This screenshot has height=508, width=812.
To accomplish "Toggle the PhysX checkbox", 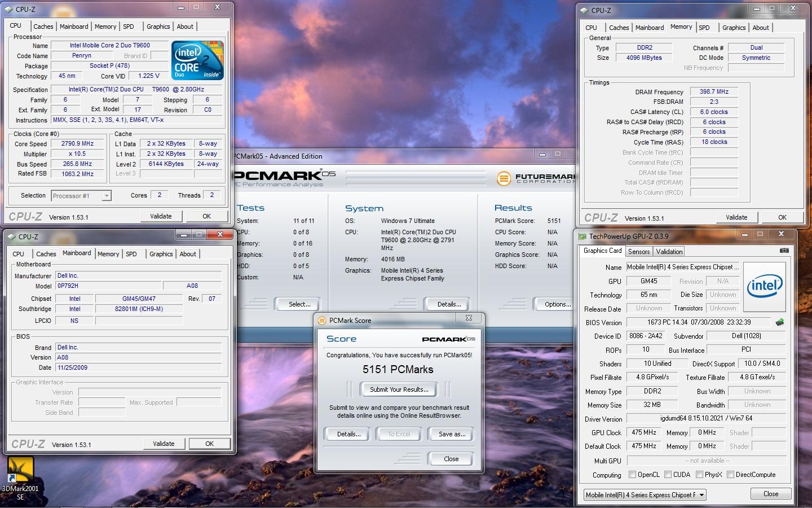I will point(699,475).
